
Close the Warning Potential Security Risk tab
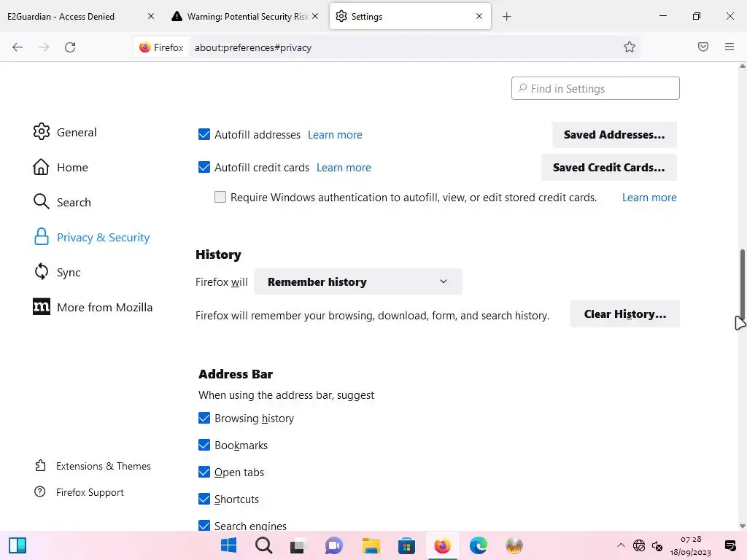(x=315, y=16)
